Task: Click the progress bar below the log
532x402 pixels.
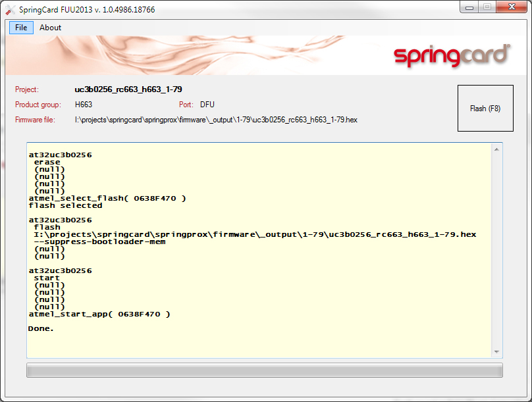Action: point(263,370)
